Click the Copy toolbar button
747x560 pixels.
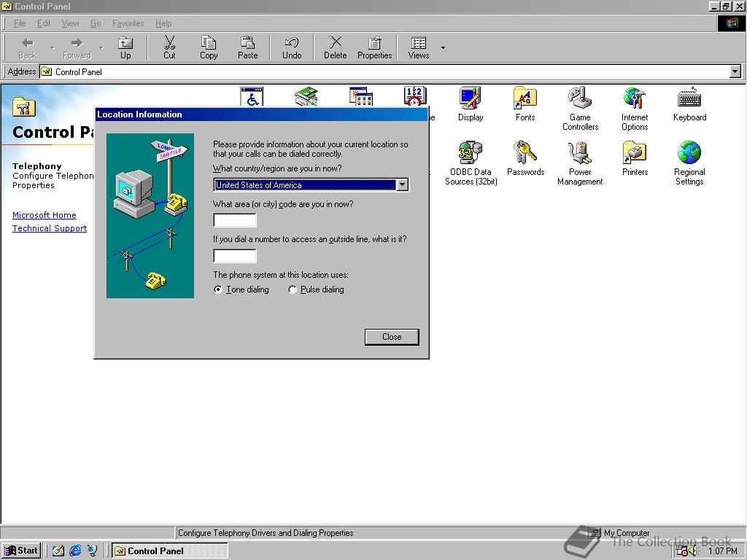208,48
